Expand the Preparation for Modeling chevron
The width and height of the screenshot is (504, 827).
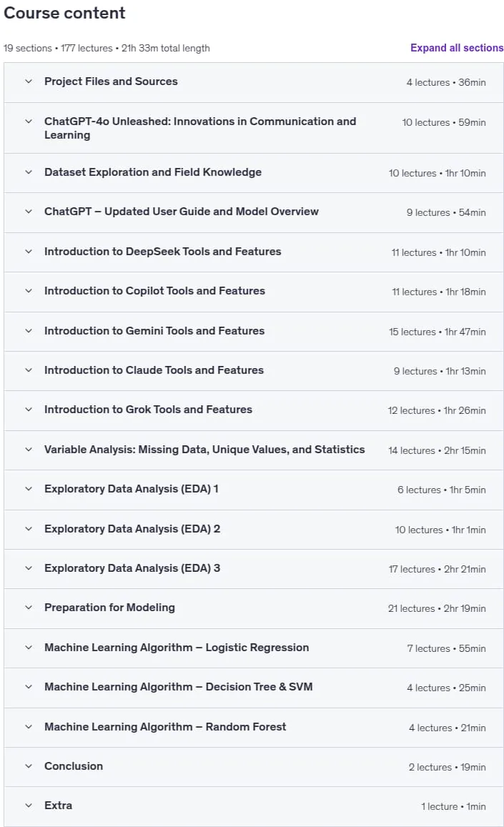pyautogui.click(x=29, y=608)
